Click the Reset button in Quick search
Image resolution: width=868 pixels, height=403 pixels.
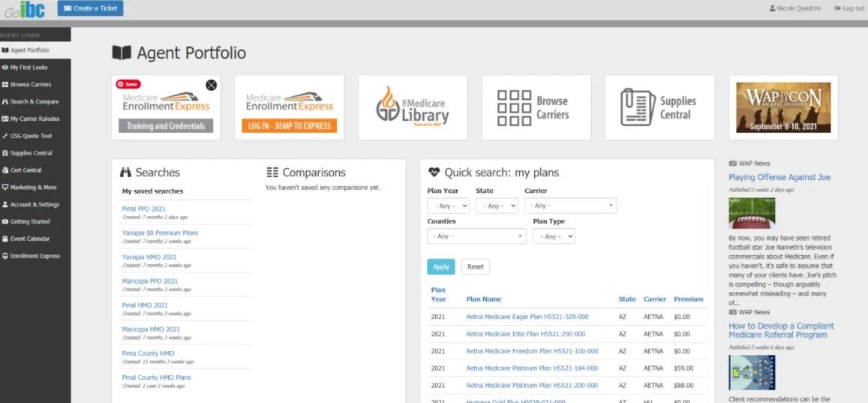click(x=476, y=267)
